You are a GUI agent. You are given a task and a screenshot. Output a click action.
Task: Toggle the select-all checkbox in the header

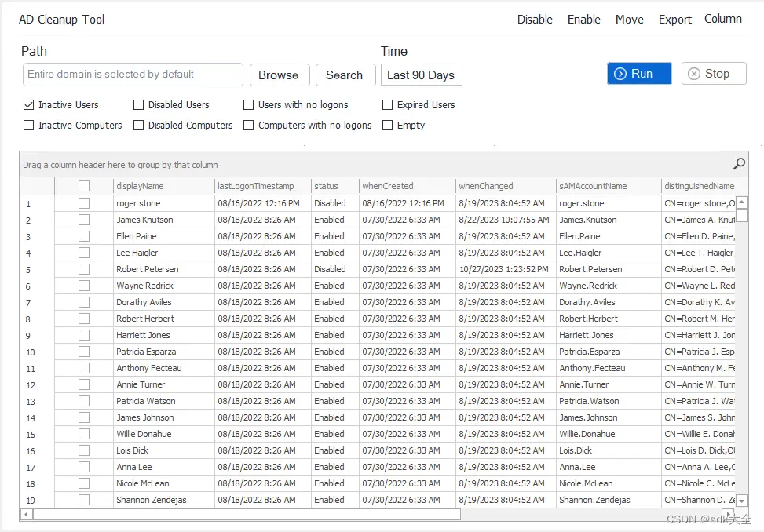point(83,186)
